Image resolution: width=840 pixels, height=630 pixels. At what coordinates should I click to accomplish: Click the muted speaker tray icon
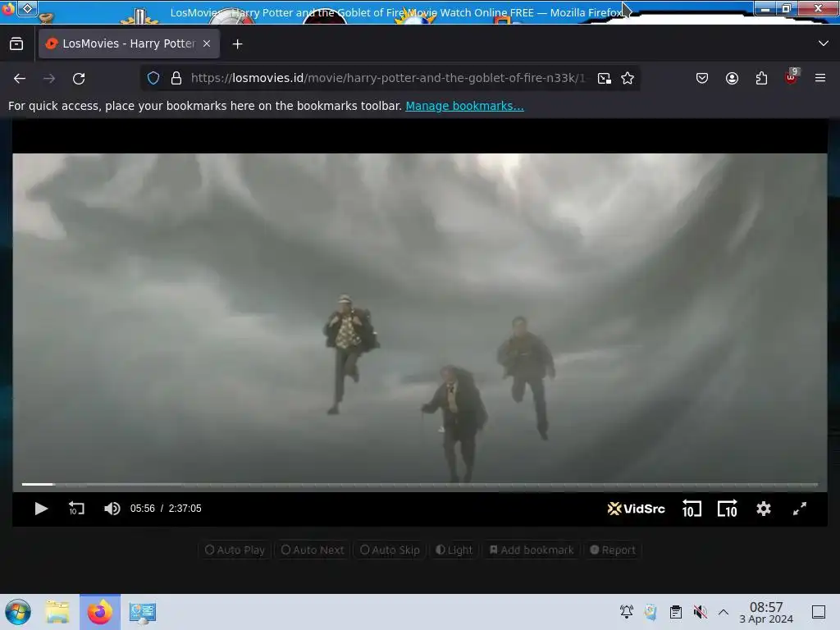(x=700, y=612)
